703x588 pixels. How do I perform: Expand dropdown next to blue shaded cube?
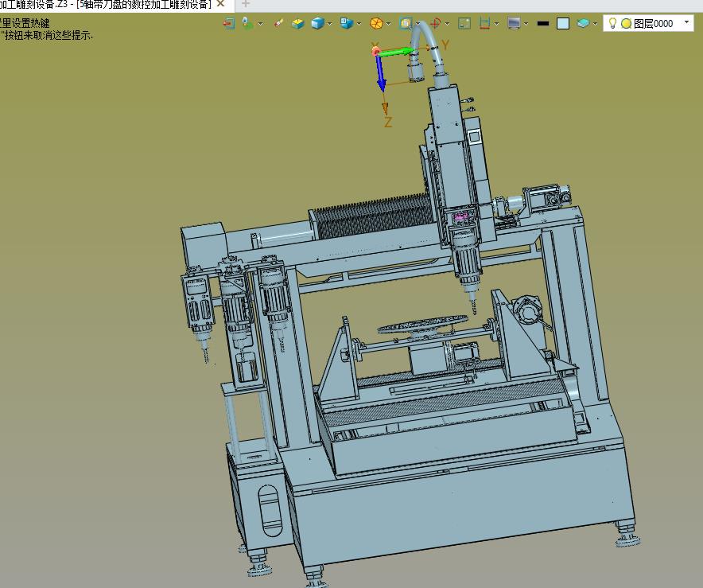(329, 24)
